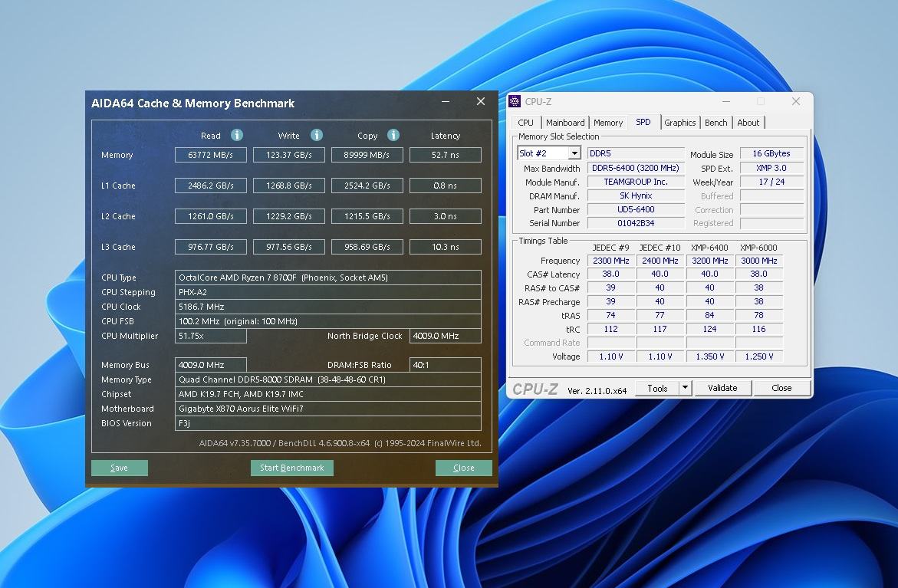This screenshot has width=898, height=588.
Task: Click JEDEC #10 tRC value 117
Action: [660, 329]
